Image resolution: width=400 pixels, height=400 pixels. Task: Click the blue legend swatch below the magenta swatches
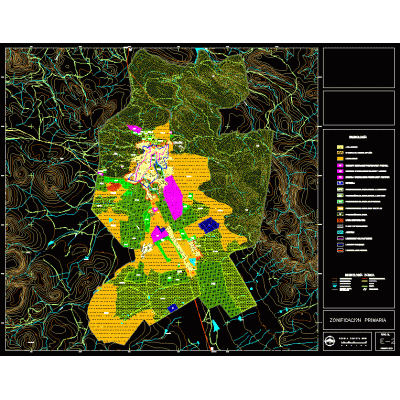(x=340, y=183)
